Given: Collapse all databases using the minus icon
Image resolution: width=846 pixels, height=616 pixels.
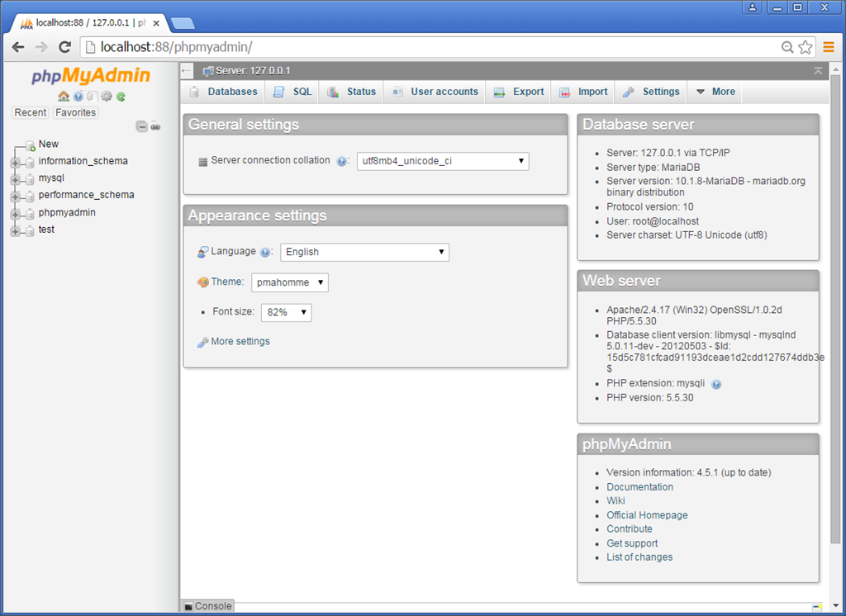Looking at the screenshot, I should coord(142,126).
